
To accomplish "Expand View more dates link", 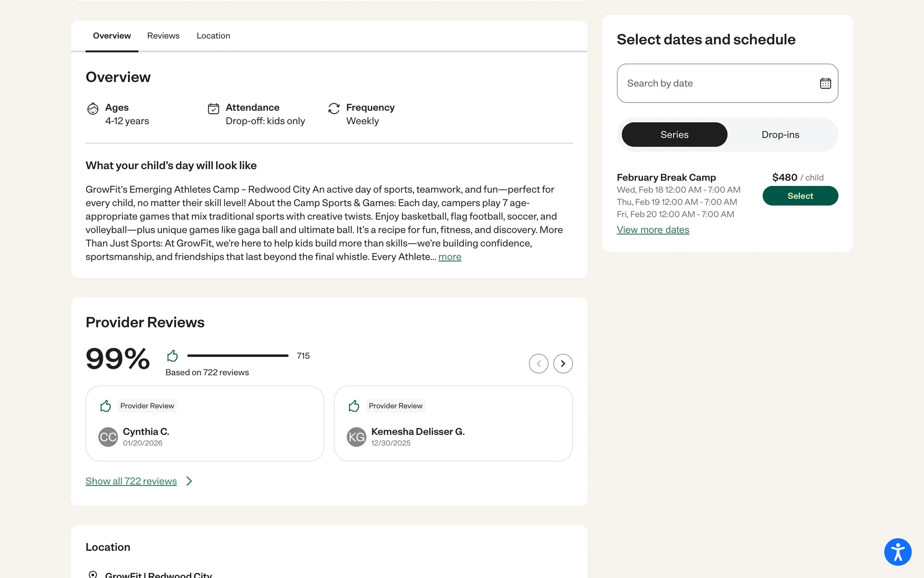I will 653,230.
